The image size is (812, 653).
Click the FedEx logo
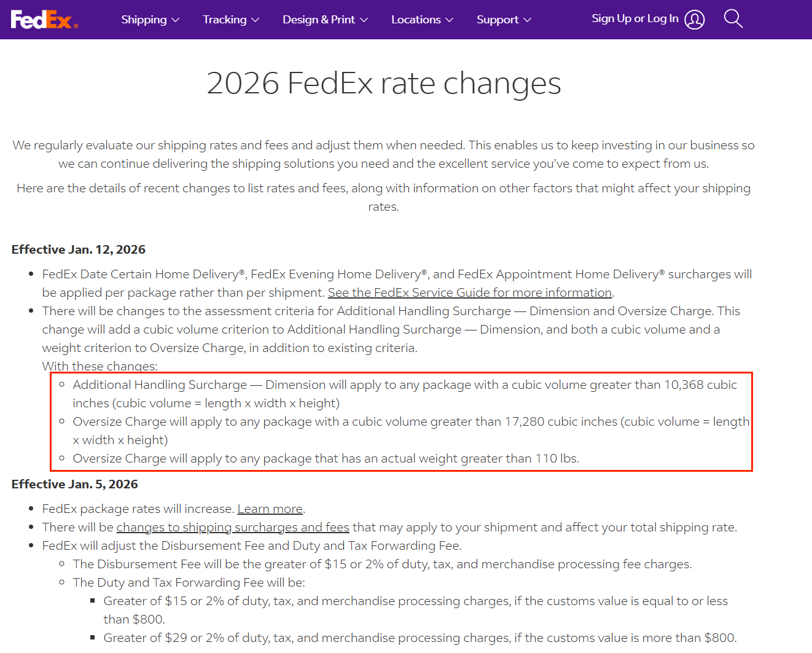pyautogui.click(x=44, y=20)
